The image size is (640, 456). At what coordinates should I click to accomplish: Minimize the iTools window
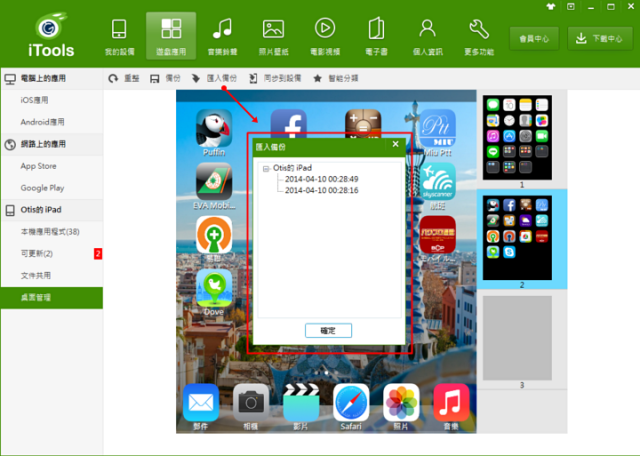click(x=591, y=7)
